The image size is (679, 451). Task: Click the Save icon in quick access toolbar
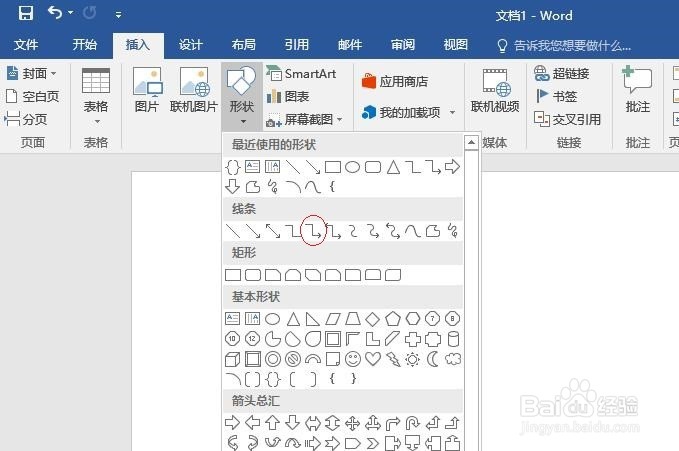pos(26,13)
